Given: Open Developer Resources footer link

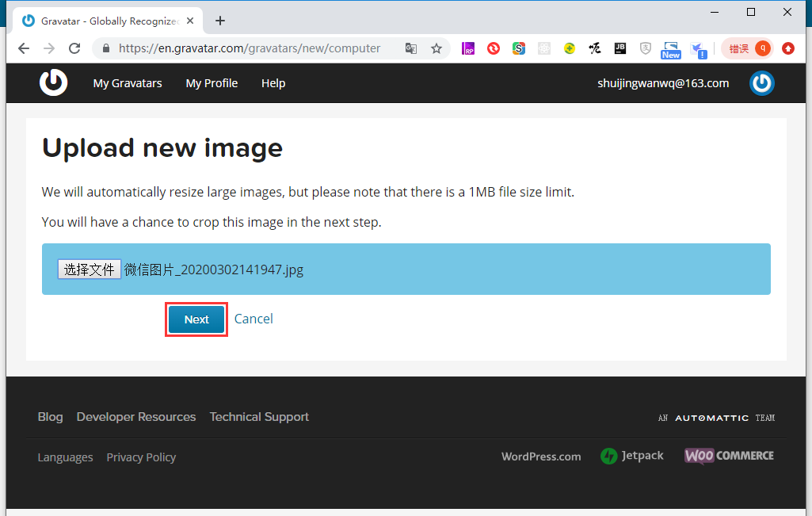Looking at the screenshot, I should (136, 417).
